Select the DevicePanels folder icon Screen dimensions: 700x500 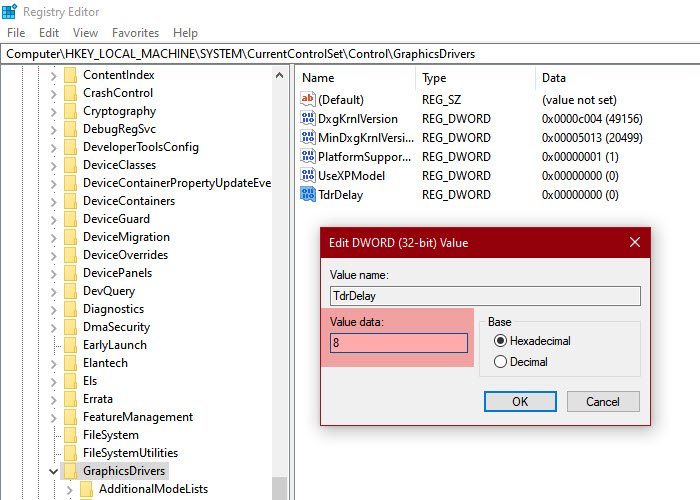(x=70, y=273)
